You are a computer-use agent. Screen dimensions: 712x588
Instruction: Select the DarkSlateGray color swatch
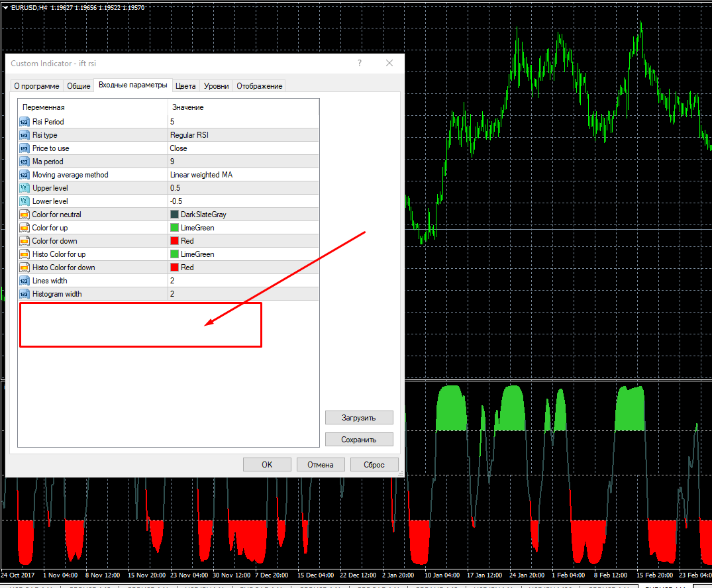(x=174, y=215)
